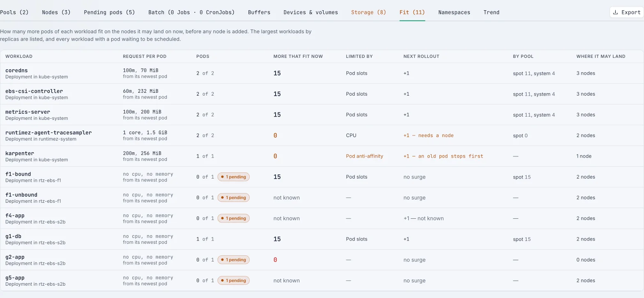Screen dimensions: 644x298
Task: Click the 1 pending badge for f1-bound
Action: pos(234,177)
